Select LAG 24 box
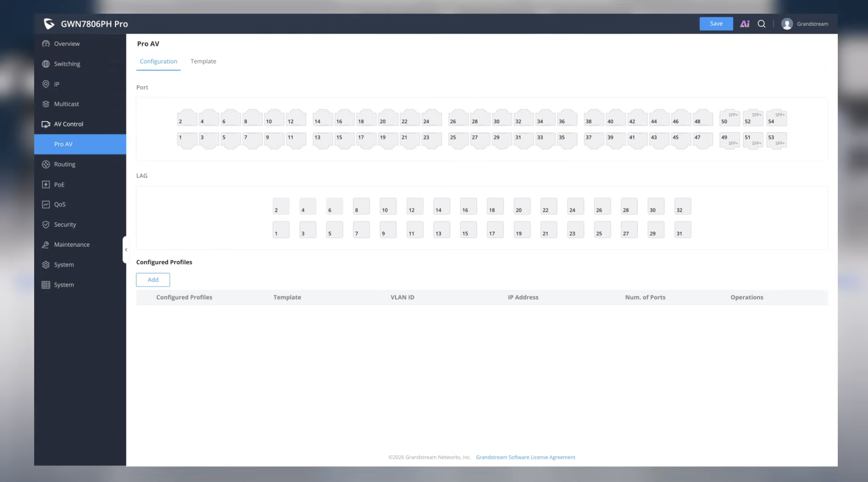This screenshot has width=868, height=482. pos(575,206)
